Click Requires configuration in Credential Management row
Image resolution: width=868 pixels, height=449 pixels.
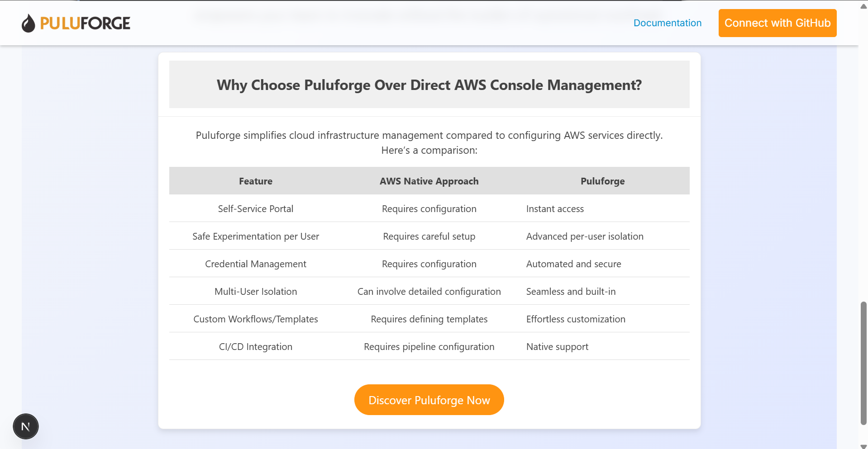coord(429,264)
